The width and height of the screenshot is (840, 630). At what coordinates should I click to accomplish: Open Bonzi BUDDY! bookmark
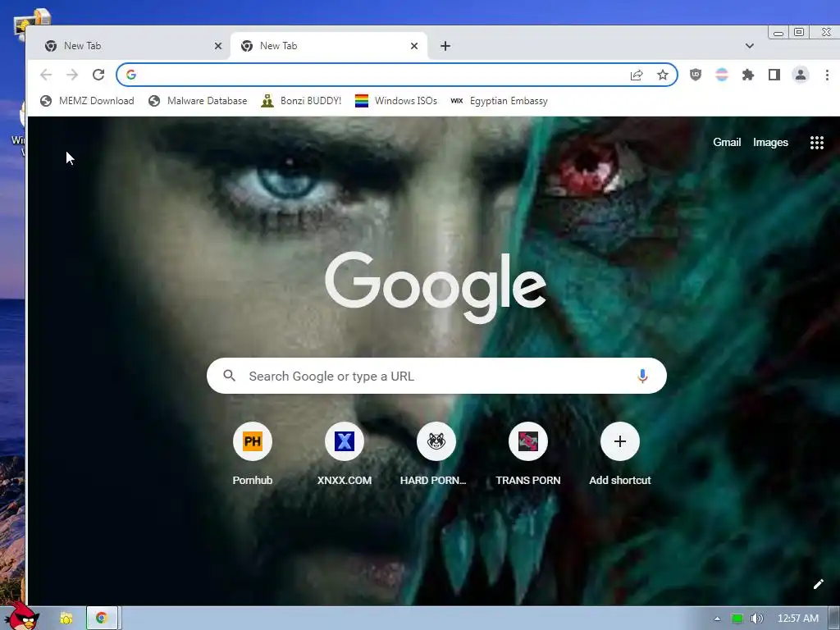point(301,101)
